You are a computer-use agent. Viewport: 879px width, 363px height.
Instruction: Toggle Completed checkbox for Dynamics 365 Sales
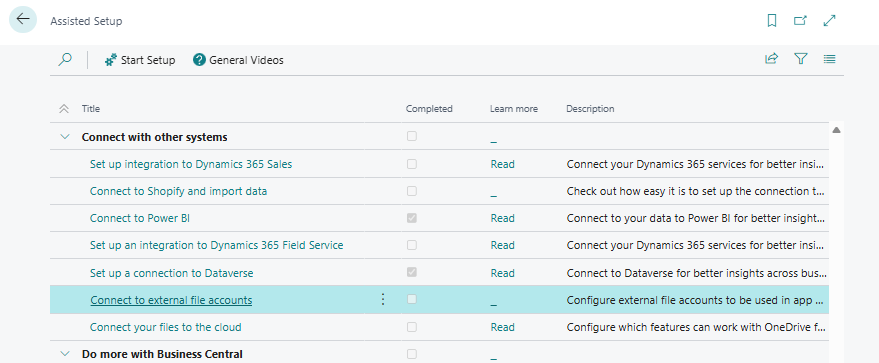point(411,164)
